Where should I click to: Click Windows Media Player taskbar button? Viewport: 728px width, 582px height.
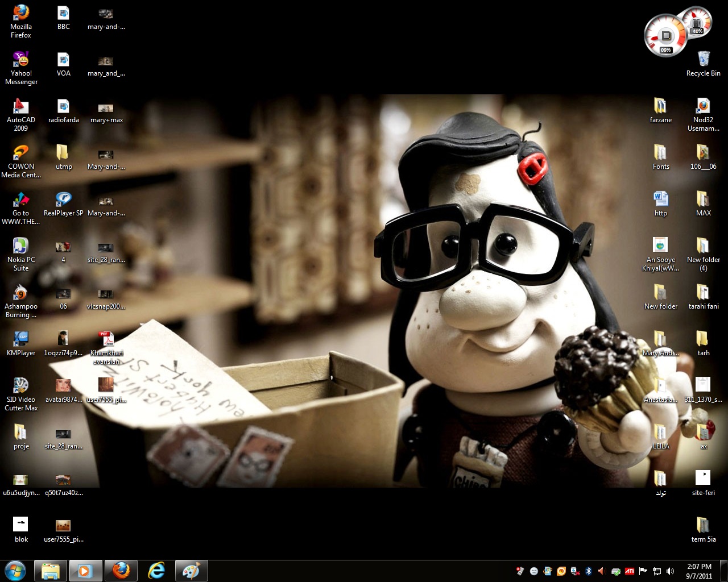pyautogui.click(x=85, y=571)
